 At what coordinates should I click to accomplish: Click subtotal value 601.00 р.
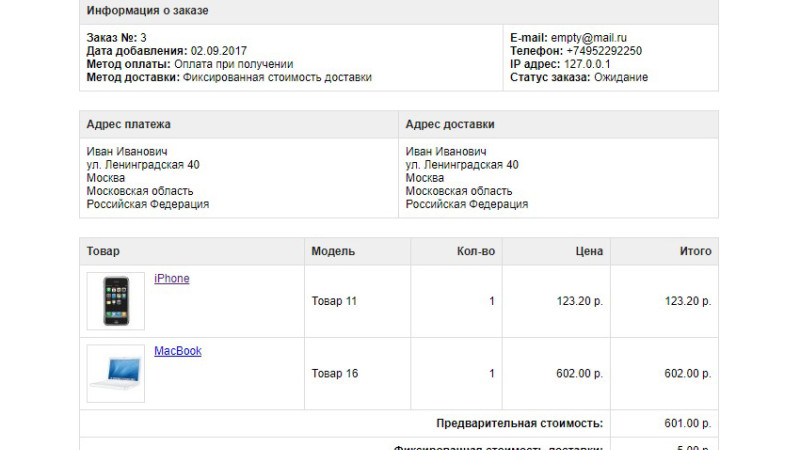point(688,423)
